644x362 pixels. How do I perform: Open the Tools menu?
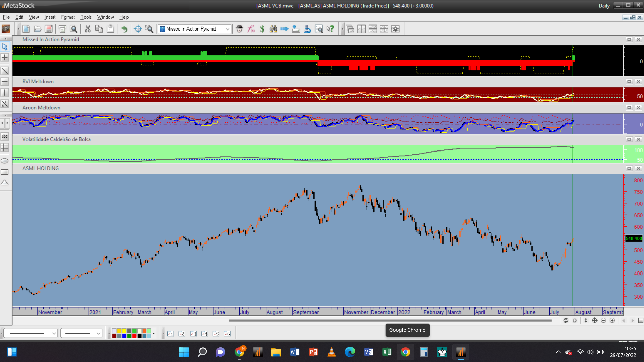(x=86, y=17)
